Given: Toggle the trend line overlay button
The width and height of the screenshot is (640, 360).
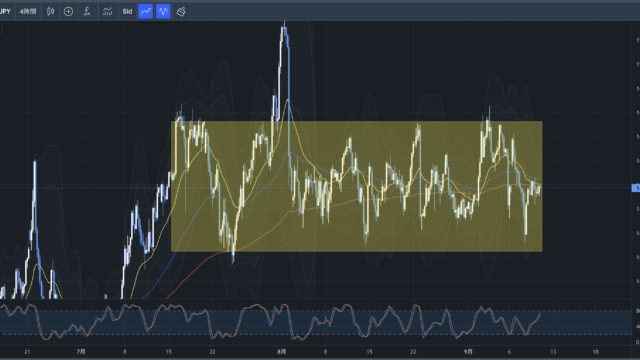Looking at the screenshot, I should pyautogui.click(x=145, y=11).
